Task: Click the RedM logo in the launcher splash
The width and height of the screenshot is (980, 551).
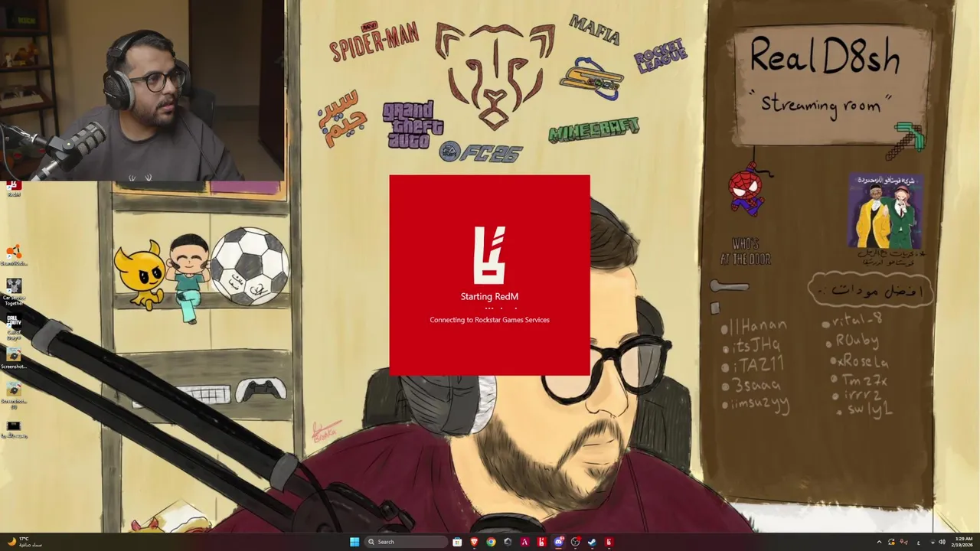Action: [489, 255]
